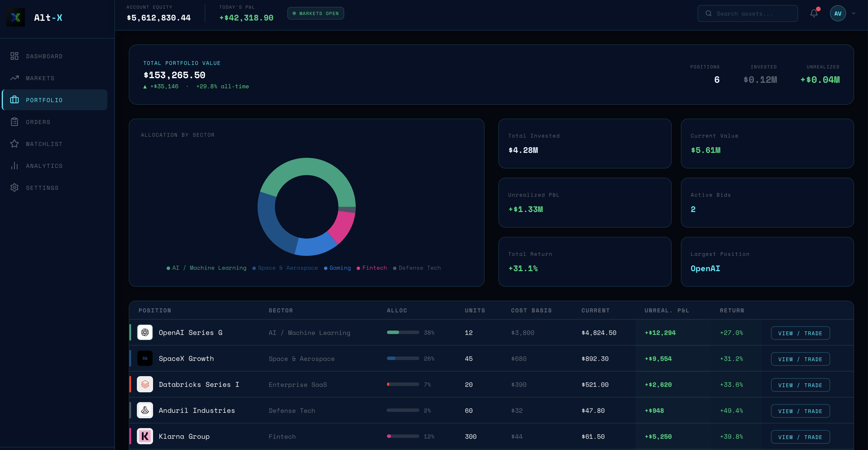Click the AV user avatar
Viewport: 868px width, 450px height.
pos(838,14)
